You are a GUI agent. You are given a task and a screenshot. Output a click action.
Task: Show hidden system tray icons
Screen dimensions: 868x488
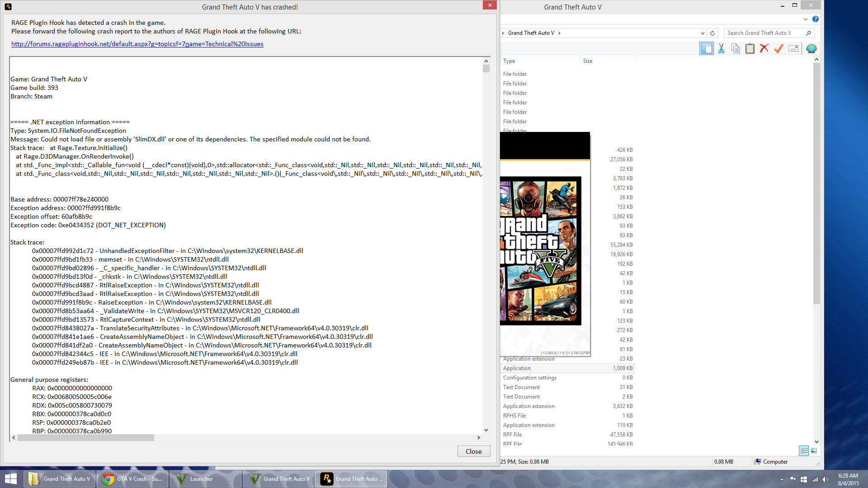pyautogui.click(x=782, y=479)
